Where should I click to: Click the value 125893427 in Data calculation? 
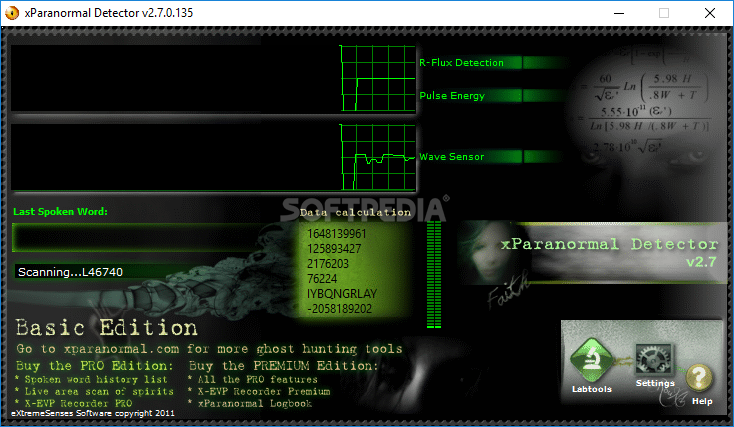point(334,249)
